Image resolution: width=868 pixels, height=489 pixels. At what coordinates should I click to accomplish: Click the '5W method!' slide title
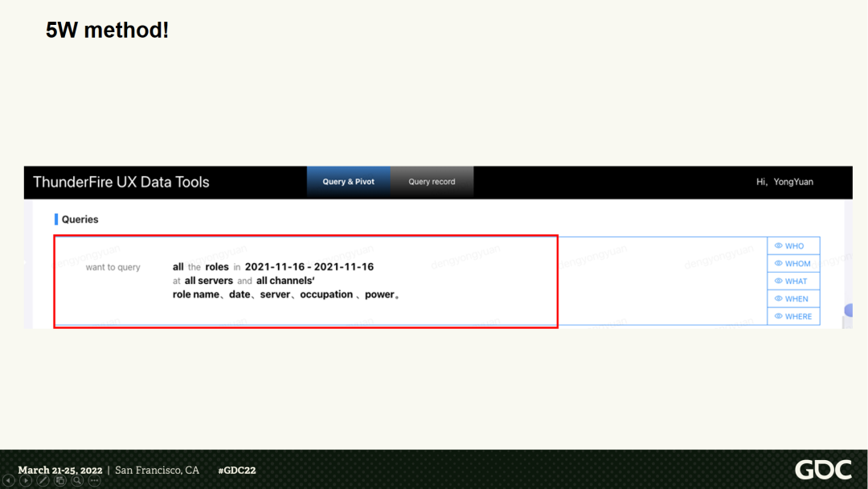[x=107, y=30]
